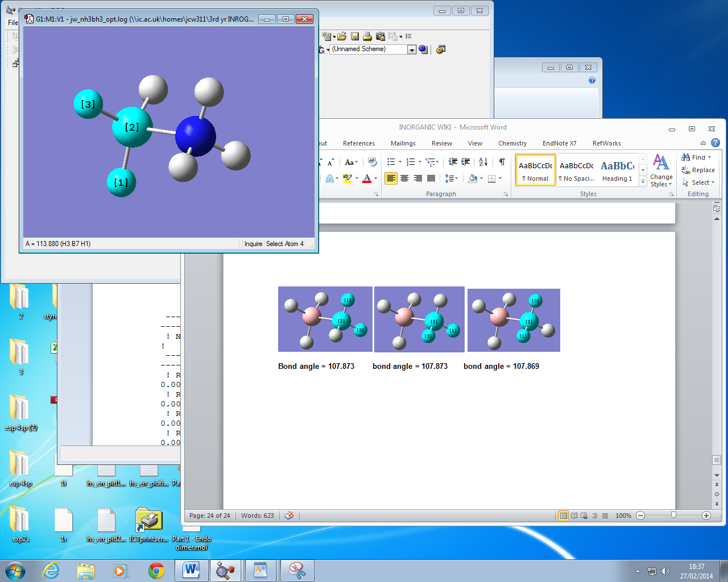Image resolution: width=728 pixels, height=582 pixels.
Task: Click the dark blue nitrogen atom in GaussView
Action: tap(195, 136)
